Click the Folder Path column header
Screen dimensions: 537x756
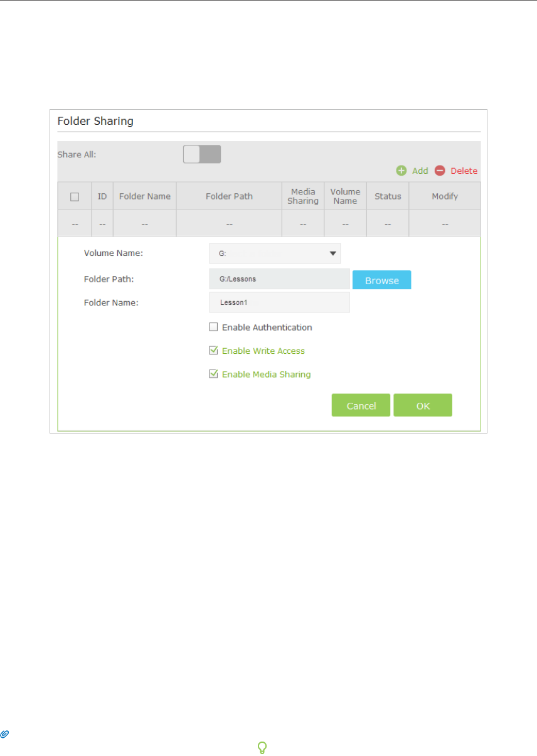(x=229, y=196)
